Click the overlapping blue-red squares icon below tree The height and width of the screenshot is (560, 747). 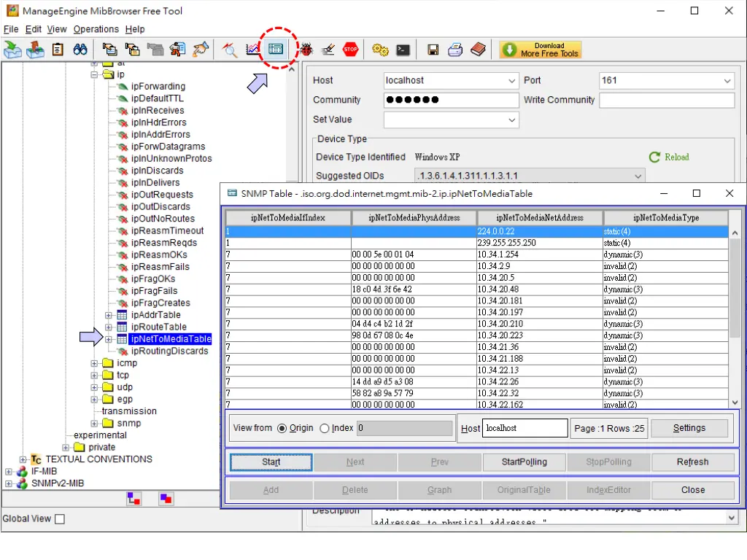click(166, 499)
